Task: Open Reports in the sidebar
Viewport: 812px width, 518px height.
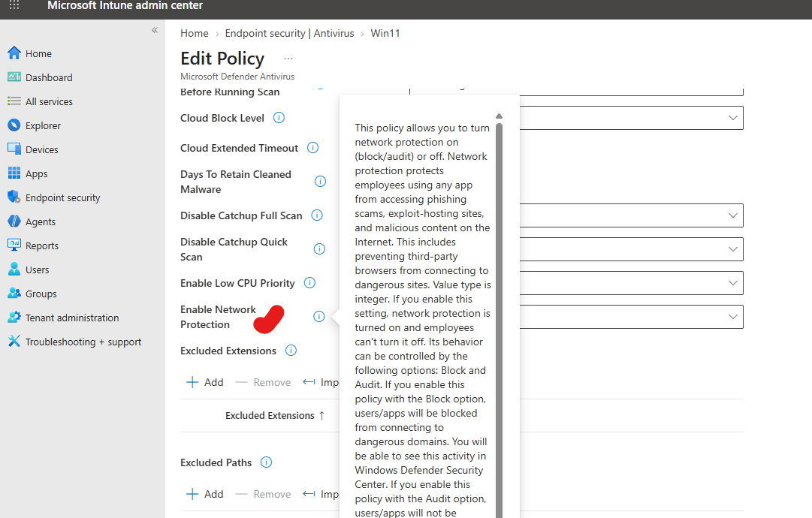Action: (42, 245)
